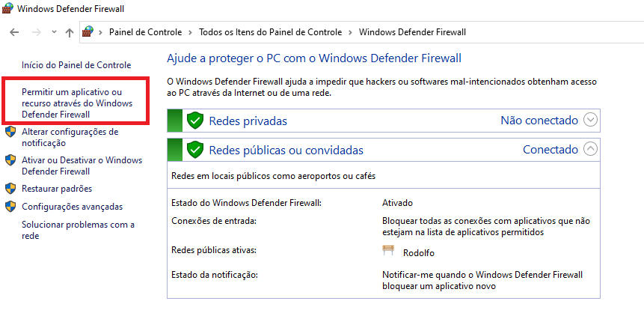Go to Início do Painel de Controle
The height and width of the screenshot is (319, 644).
click(76, 65)
